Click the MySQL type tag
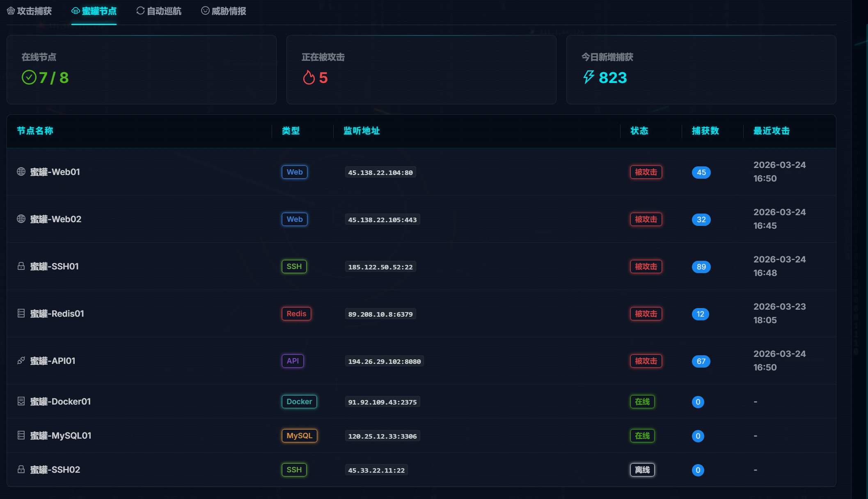868x499 pixels. (x=300, y=436)
